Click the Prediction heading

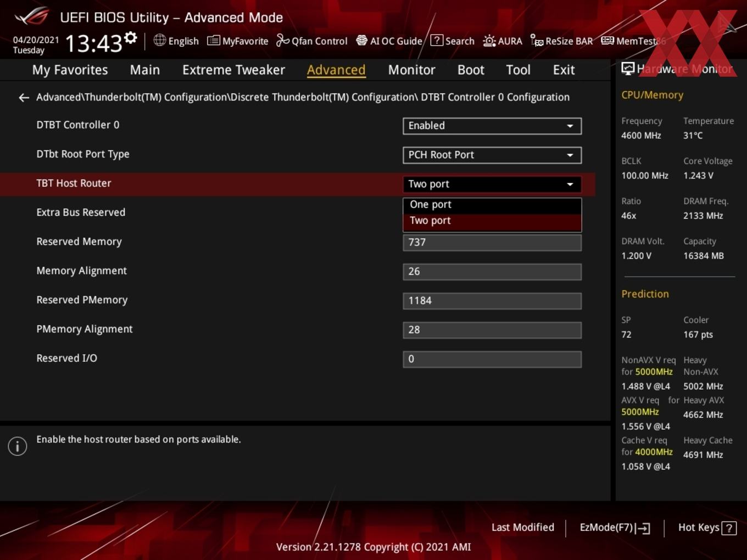645,294
